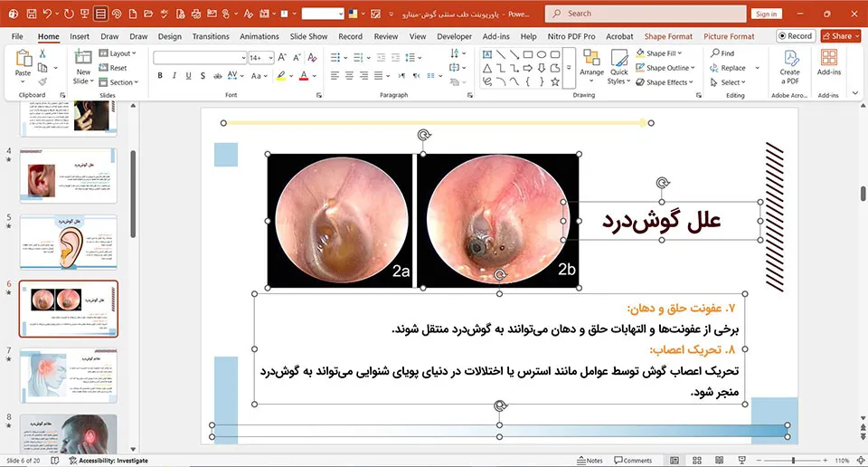Screen dimensions: 868x467
Task: Click the font color red A swatch
Action: point(304,75)
